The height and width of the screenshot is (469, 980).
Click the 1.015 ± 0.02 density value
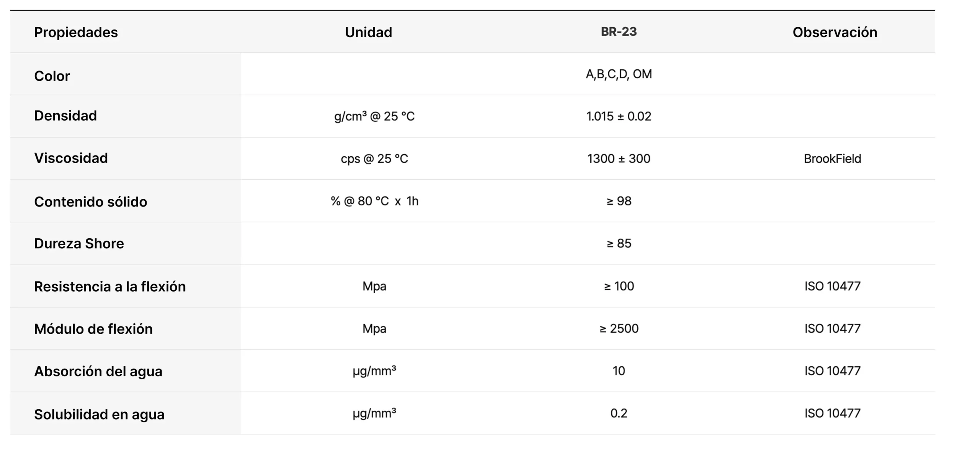coord(619,116)
